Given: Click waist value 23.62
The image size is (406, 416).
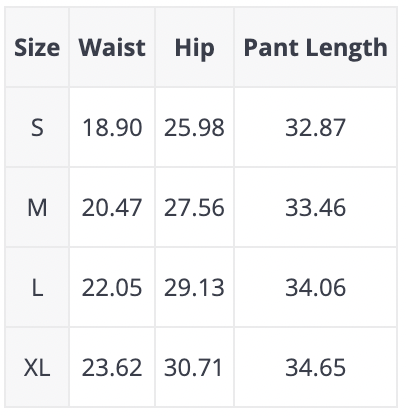Looking at the screenshot, I should point(112,368).
